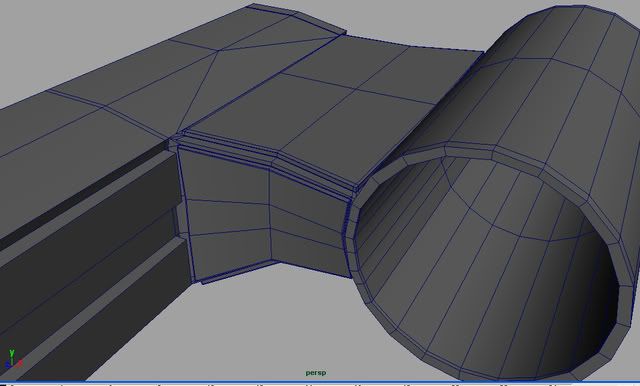640x386 pixels.
Task: Click the time slider ruler strip
Action: pyautogui.click(x=320, y=384)
